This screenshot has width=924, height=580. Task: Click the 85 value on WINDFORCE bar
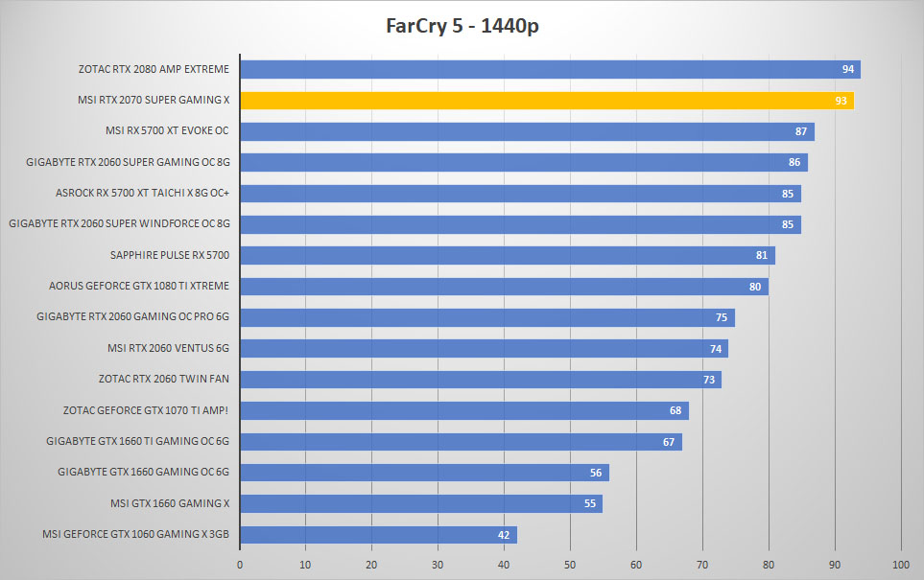point(788,224)
